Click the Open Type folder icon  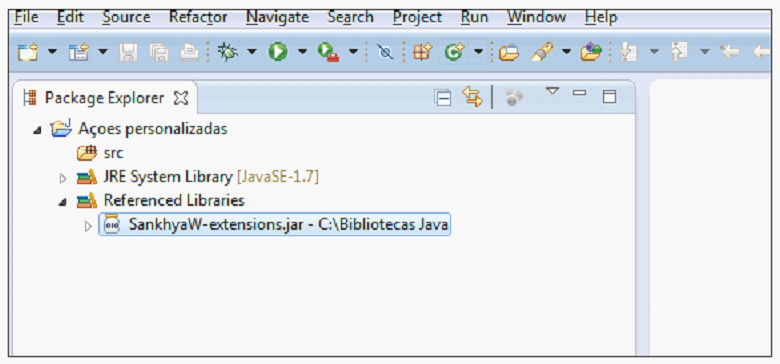[x=508, y=52]
